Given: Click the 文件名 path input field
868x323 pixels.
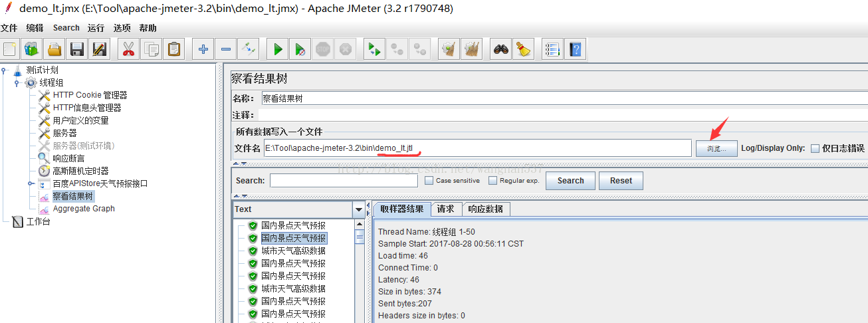Looking at the screenshot, I should (477, 148).
